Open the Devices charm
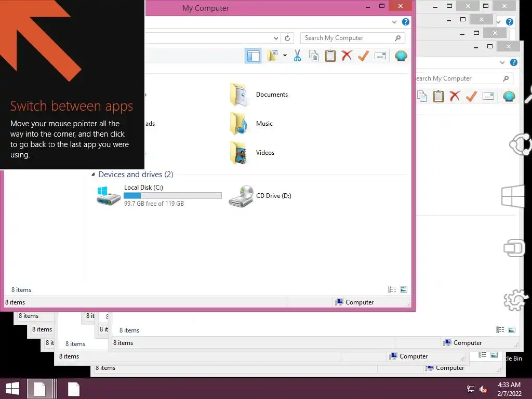This screenshot has width=532, height=399. pyautogui.click(x=514, y=248)
